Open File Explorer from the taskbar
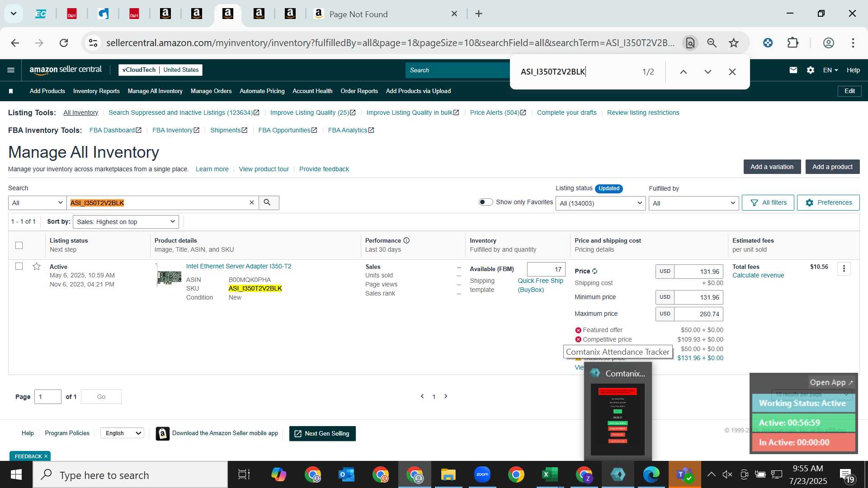The image size is (868, 488). pos(448,474)
